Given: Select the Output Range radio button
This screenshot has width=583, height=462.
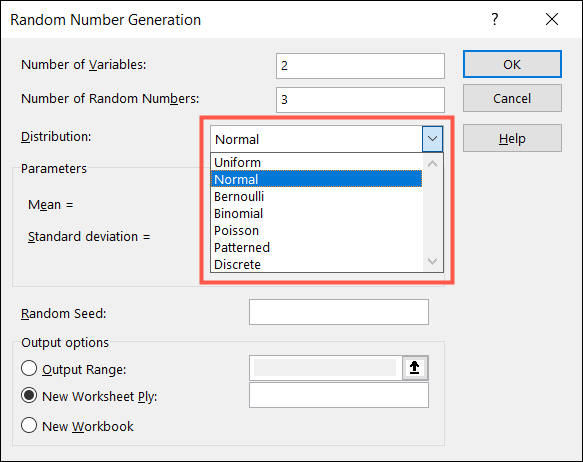Looking at the screenshot, I should (29, 369).
